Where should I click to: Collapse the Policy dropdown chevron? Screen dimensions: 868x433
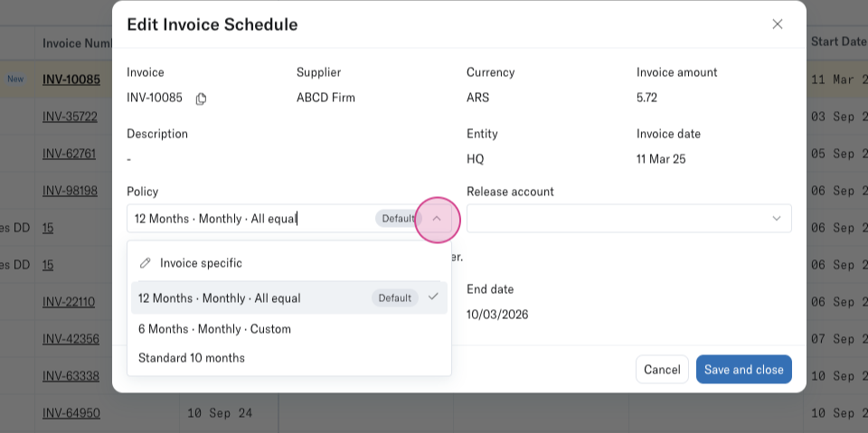click(x=437, y=219)
